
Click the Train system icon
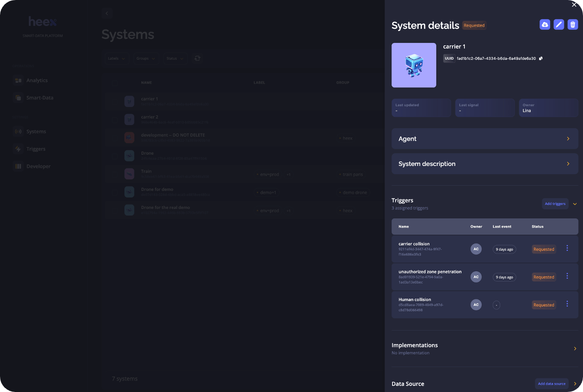coord(129,174)
